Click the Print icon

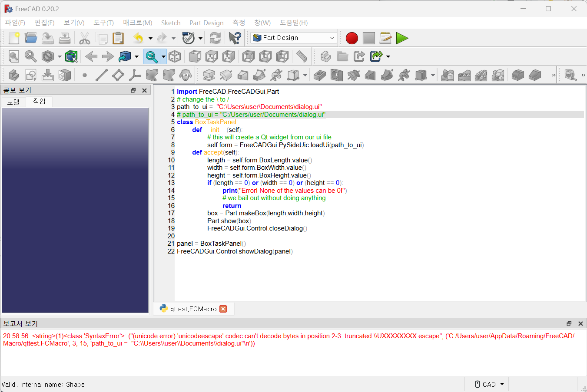(65, 38)
